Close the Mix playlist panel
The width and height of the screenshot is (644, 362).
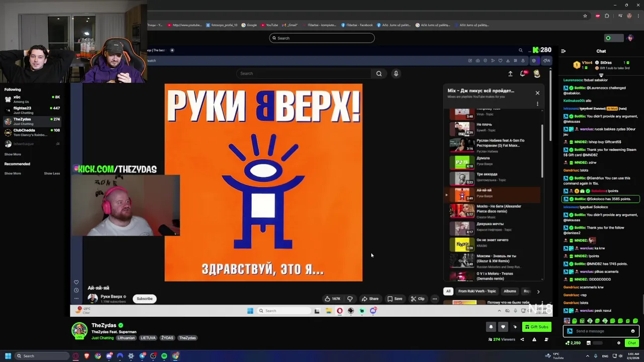point(537,93)
